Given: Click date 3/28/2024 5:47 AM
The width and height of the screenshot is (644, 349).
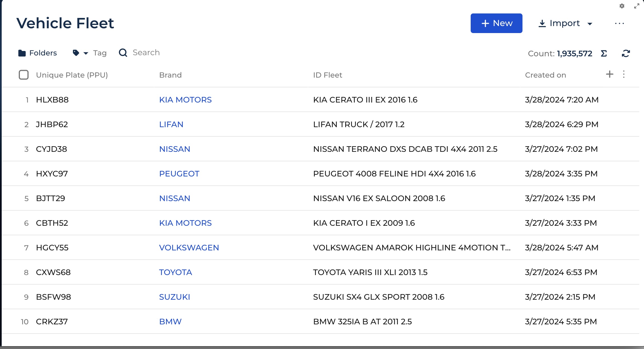Looking at the screenshot, I should coord(562,248).
